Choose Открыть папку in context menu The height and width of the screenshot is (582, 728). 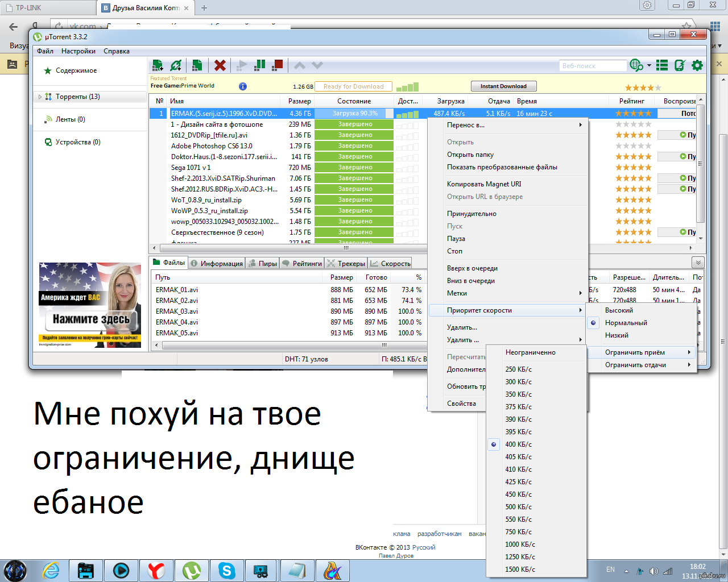[508, 155]
